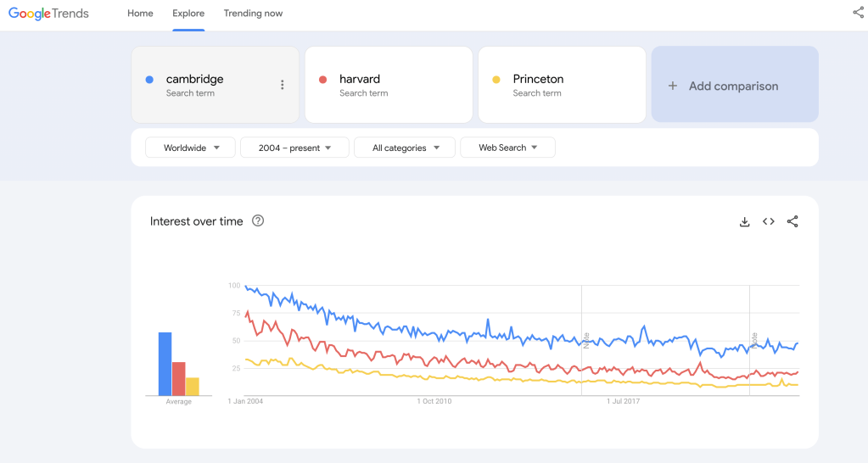This screenshot has height=463, width=868.
Task: Click the Average label below bars
Action: click(179, 402)
